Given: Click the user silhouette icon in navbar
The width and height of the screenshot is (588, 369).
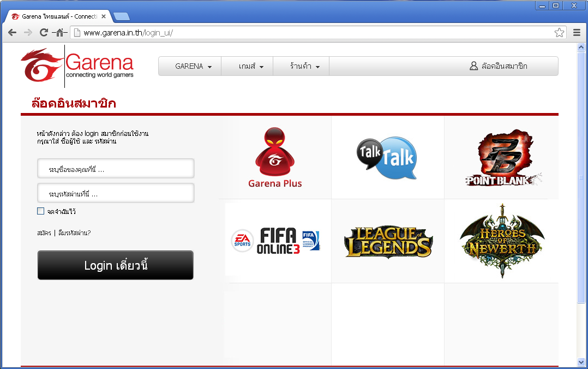Looking at the screenshot, I should [473, 66].
